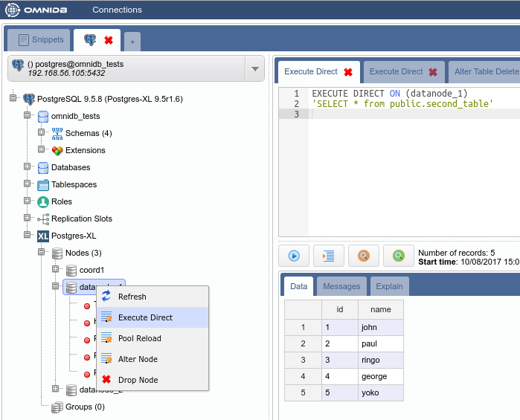Click the green explain query icon
The image size is (520, 420).
click(x=399, y=256)
